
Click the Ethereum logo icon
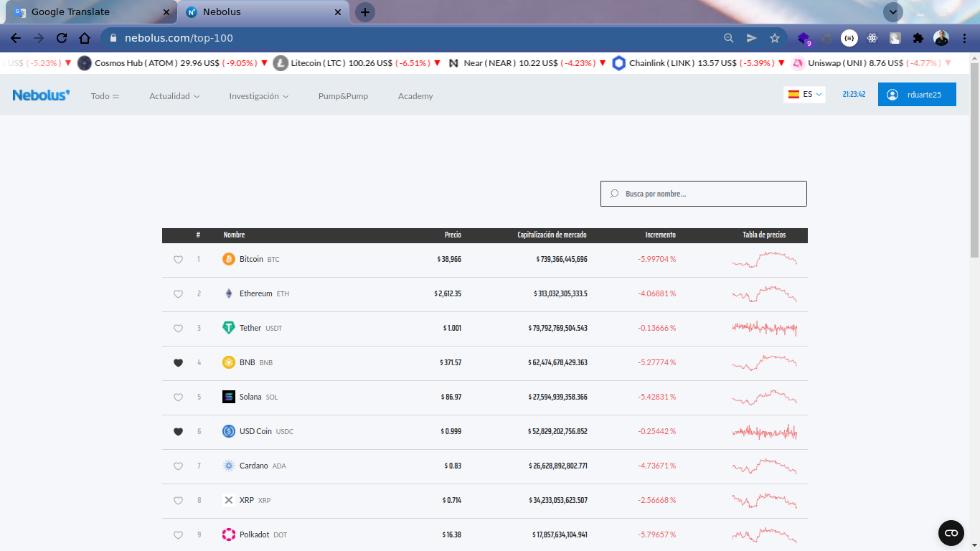point(229,293)
